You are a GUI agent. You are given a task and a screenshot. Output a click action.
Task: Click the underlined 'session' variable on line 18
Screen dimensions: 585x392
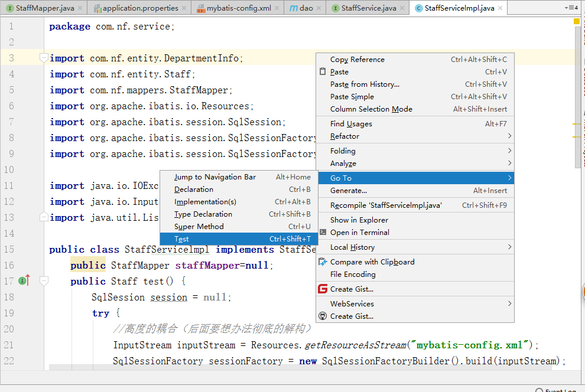(x=168, y=298)
